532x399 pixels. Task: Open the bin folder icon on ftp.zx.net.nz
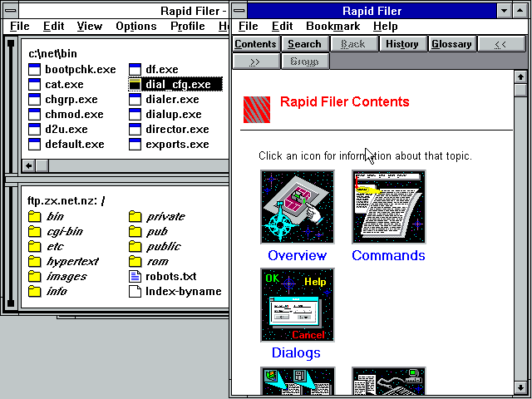[x=34, y=216]
